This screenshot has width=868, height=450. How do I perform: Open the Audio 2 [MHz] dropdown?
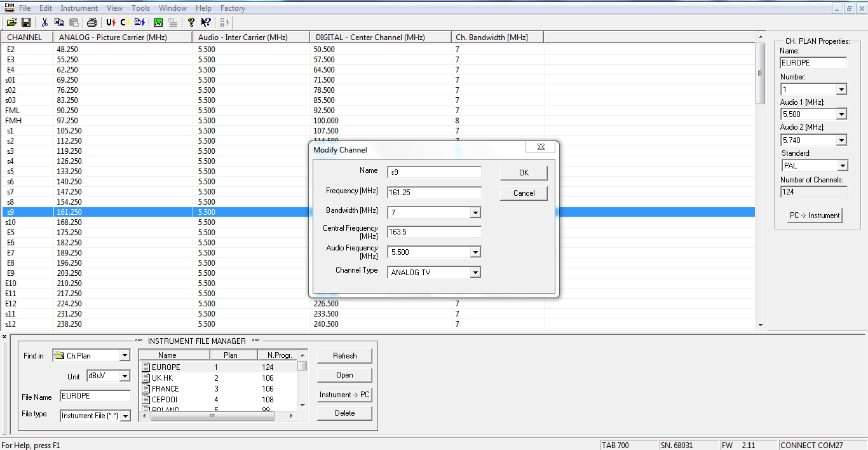click(841, 140)
